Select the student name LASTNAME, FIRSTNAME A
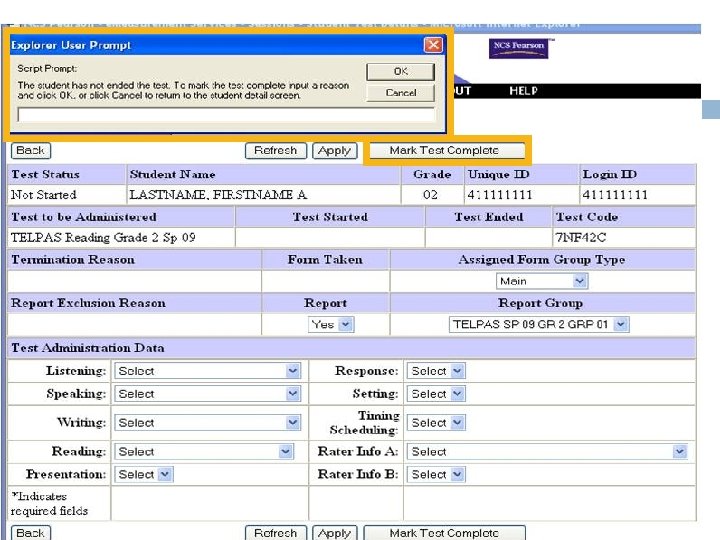This screenshot has height=540, width=720. click(x=218, y=195)
